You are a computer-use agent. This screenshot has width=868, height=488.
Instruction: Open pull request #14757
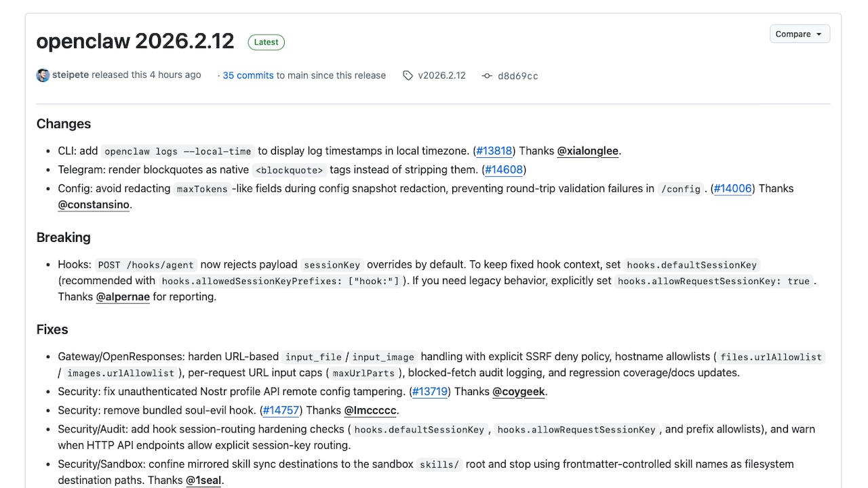click(281, 410)
